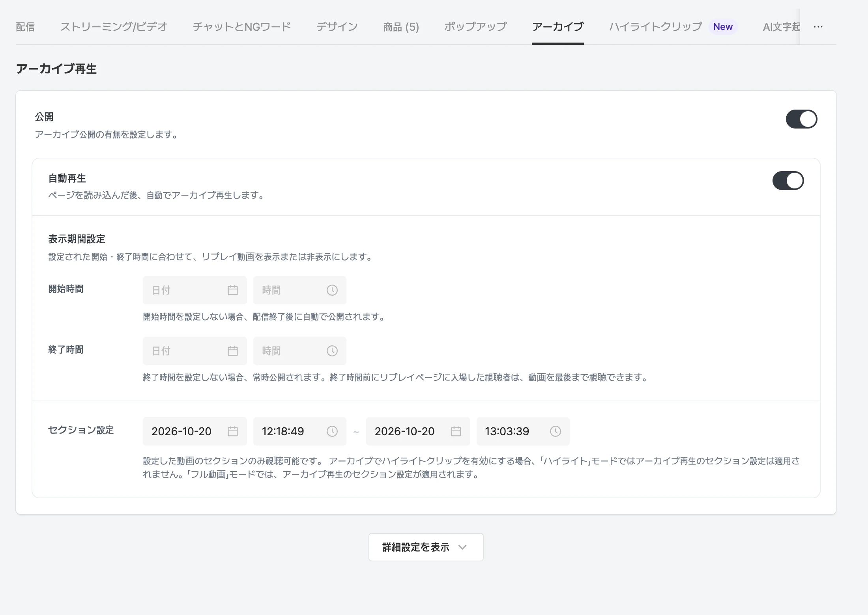Click calendar icon in 開始時間 date field
This screenshot has height=615, width=868.
point(233,290)
